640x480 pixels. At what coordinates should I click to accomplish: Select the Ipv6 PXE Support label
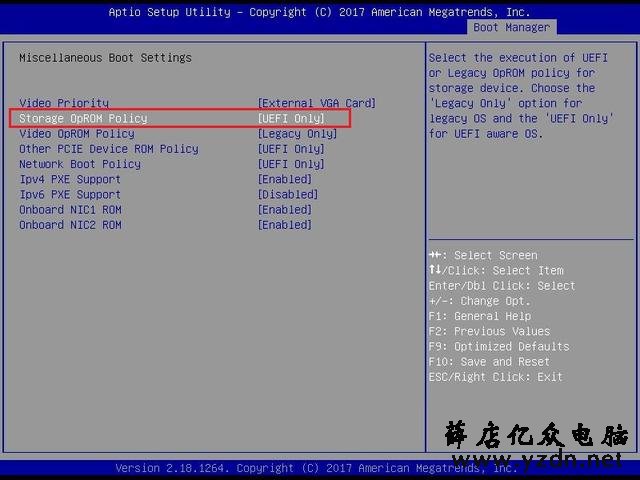(70, 194)
